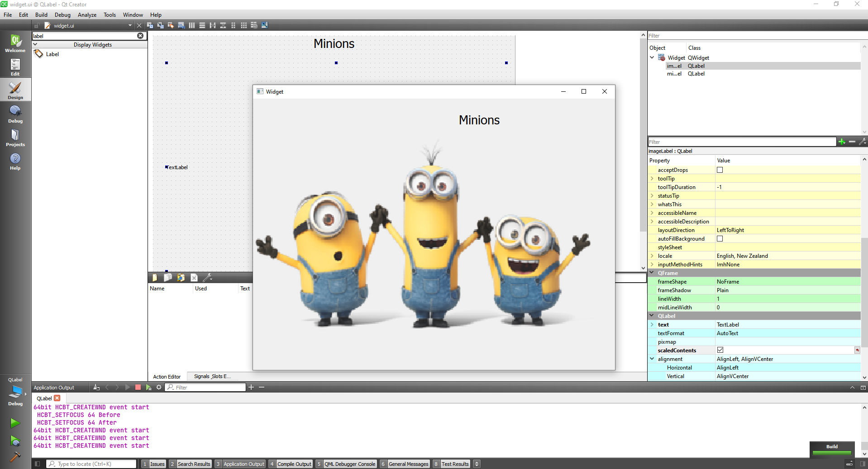Apply Lay Out Vertically
Viewport: 868px width, 469px height.
coord(202,25)
